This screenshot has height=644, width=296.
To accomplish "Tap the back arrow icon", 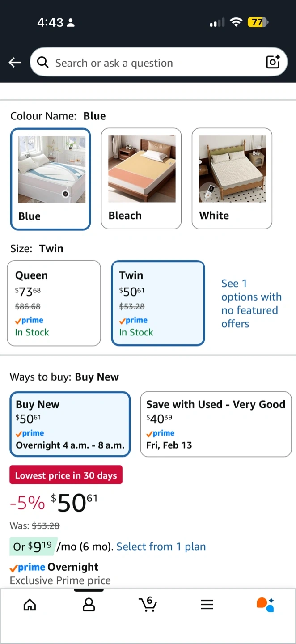I will click(15, 63).
